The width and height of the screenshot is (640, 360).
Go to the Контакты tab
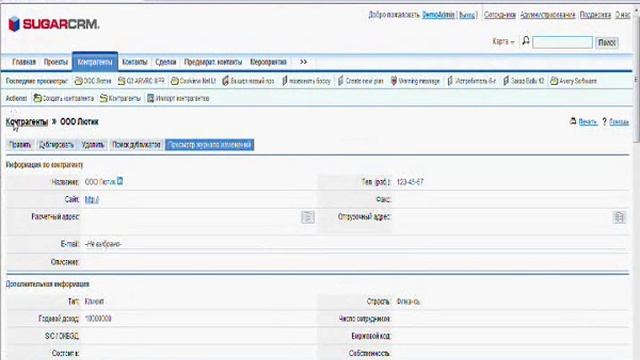(x=135, y=62)
